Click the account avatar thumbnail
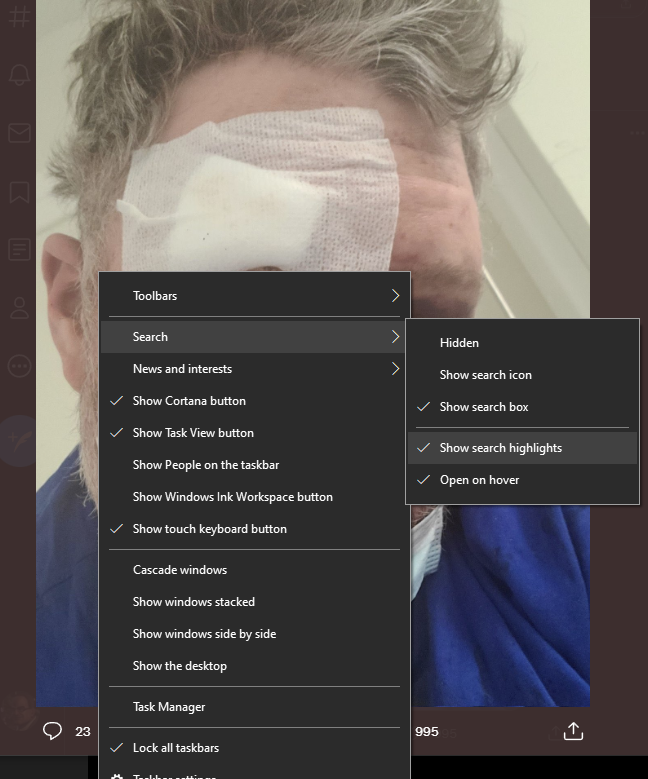648x779 pixels. pos(19,712)
